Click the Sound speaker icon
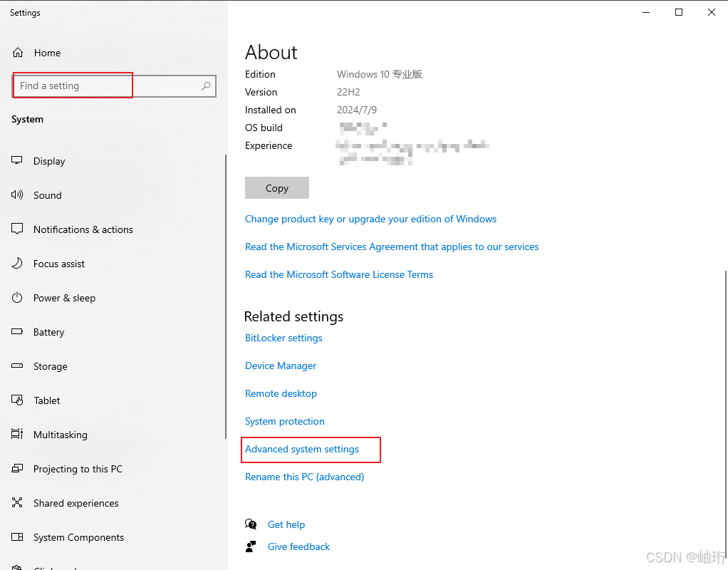 16,195
